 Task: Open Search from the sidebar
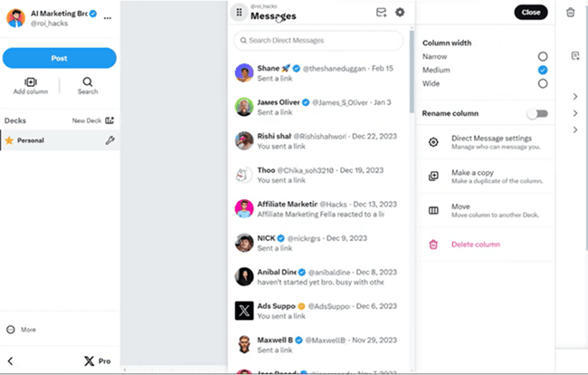coord(88,86)
